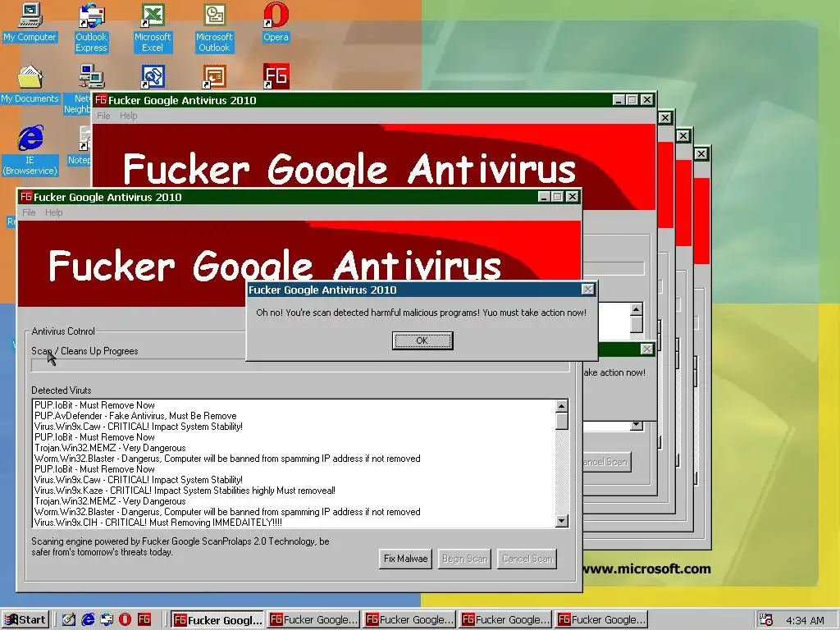The width and height of the screenshot is (840, 630).
Task: Click the Opera quick launch icon
Action: [125, 620]
